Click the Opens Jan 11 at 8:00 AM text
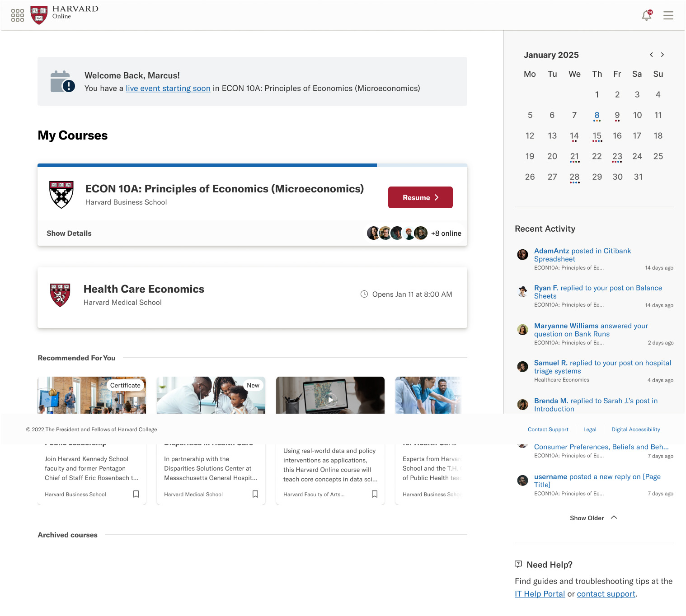 tap(412, 294)
